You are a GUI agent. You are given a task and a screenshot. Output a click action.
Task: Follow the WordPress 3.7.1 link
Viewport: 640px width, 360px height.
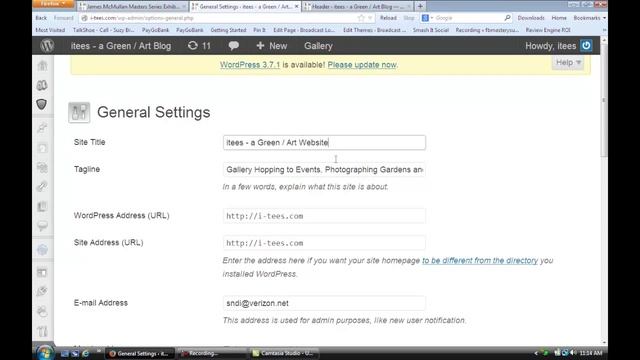pyautogui.click(x=250, y=64)
